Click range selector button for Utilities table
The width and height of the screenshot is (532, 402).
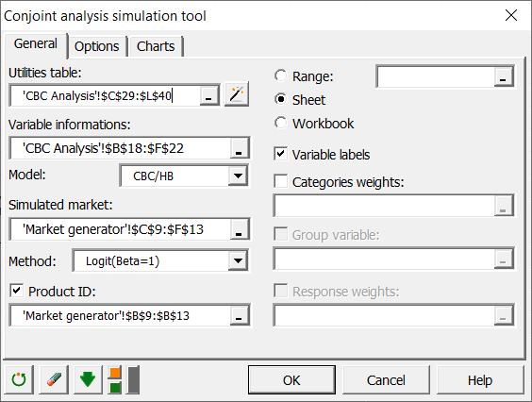[209, 95]
